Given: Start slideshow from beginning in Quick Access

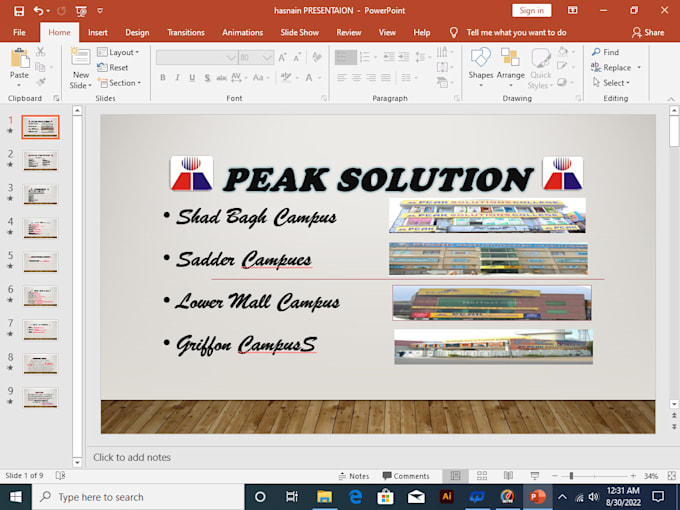Looking at the screenshot, I should (x=81, y=11).
